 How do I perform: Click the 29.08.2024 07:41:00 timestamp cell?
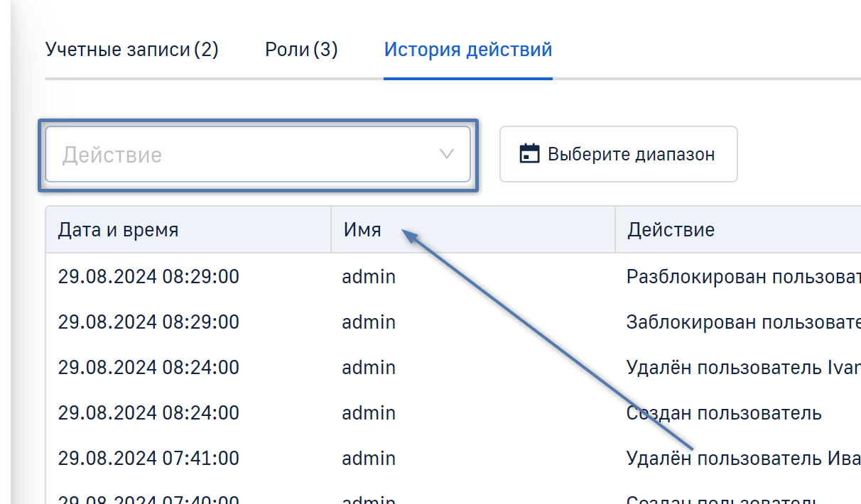pyautogui.click(x=148, y=459)
